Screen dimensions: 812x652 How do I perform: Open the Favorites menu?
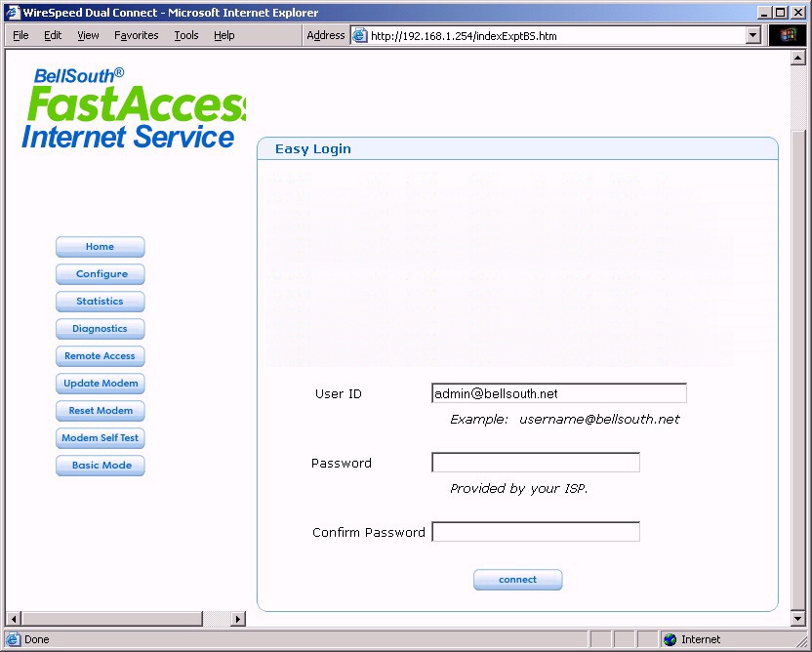[137, 35]
